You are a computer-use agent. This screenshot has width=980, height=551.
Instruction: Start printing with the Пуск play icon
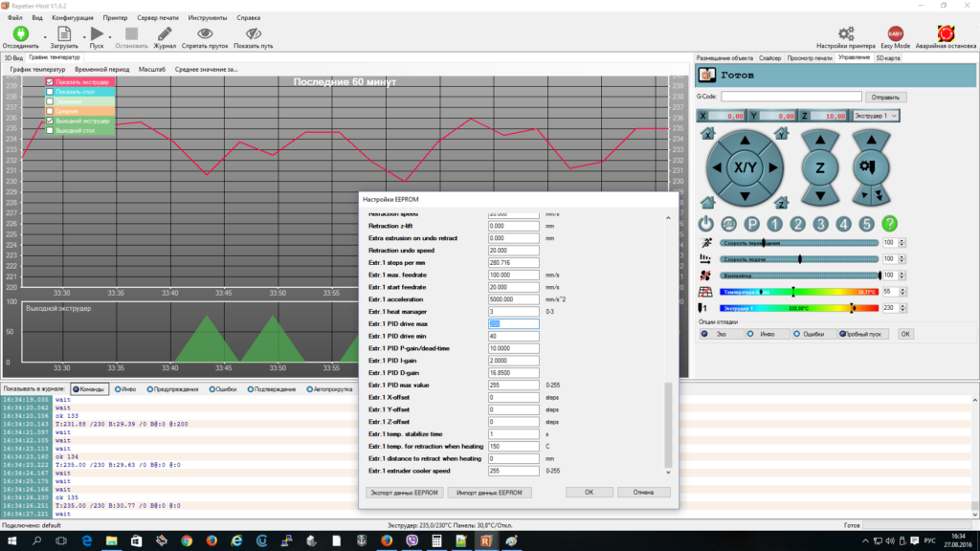tap(97, 33)
